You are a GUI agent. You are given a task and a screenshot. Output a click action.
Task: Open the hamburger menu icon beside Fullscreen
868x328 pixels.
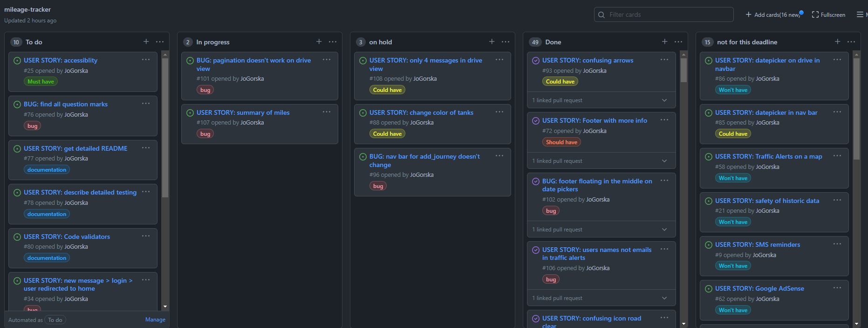(x=860, y=14)
